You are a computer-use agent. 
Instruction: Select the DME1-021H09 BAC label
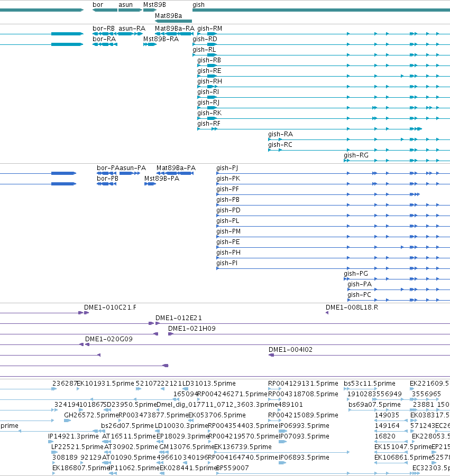pyautogui.click(x=192, y=329)
